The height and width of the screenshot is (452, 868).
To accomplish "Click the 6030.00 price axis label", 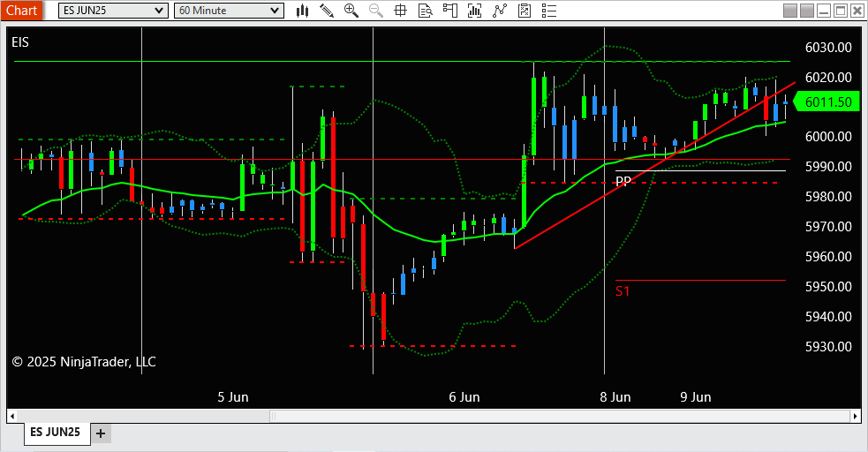I will coord(828,48).
